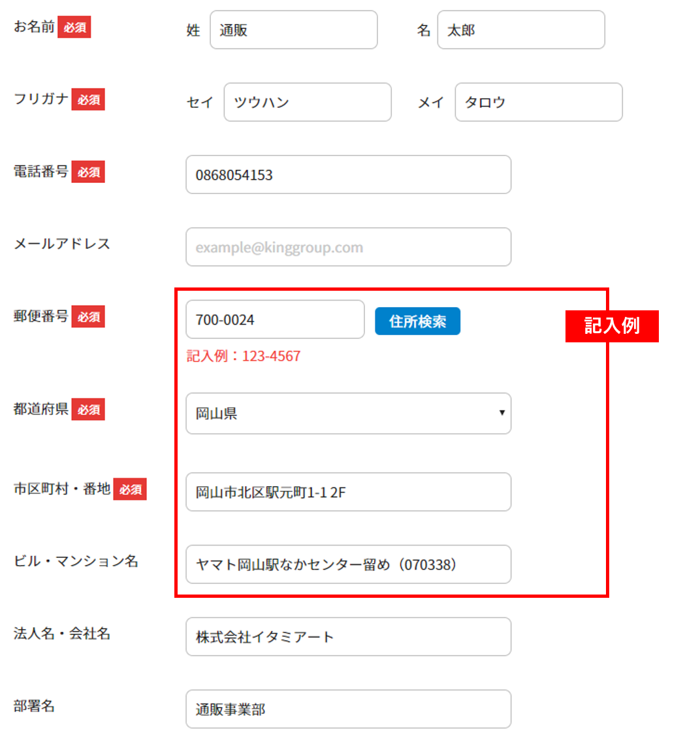Select the セイ furigana field with ツウハン
Viewport: 700px width, 735px height.
tap(307, 103)
